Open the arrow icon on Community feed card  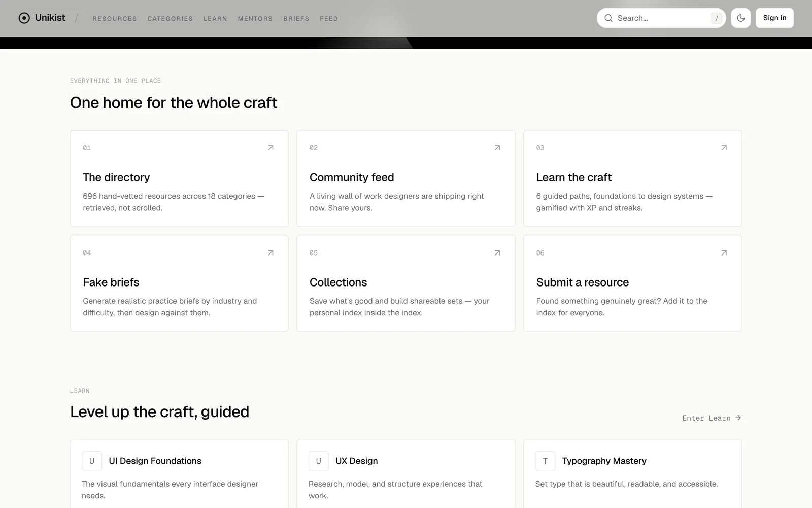tap(497, 148)
